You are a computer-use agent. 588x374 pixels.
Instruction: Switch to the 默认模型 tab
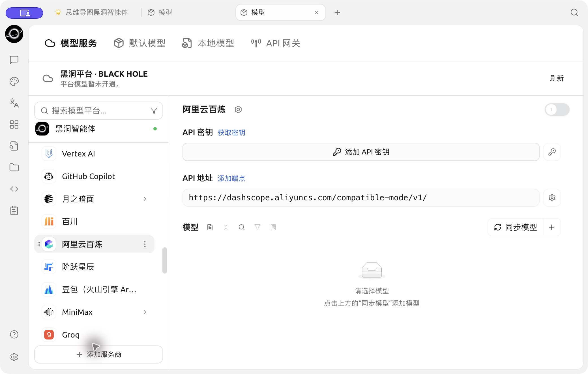140,43
